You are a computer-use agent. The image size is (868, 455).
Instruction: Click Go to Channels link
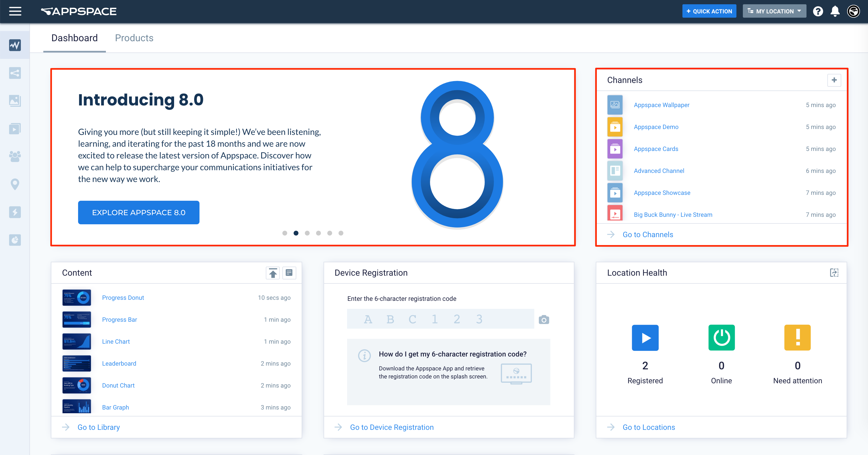[x=648, y=234]
